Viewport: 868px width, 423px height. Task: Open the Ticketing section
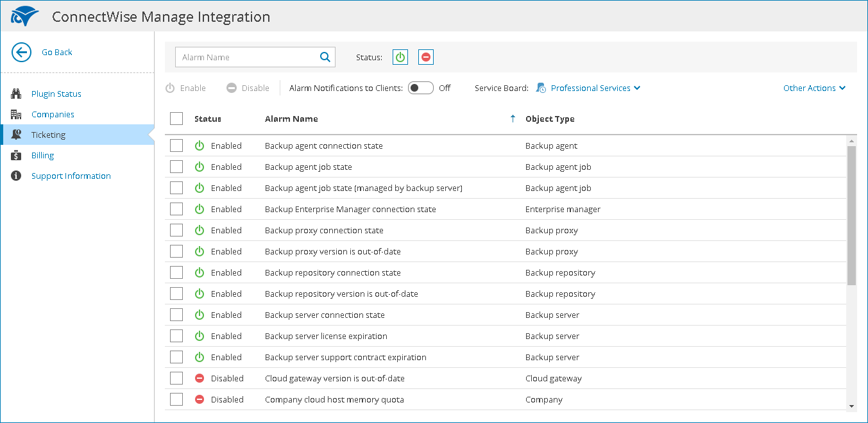pyautogui.click(x=49, y=135)
